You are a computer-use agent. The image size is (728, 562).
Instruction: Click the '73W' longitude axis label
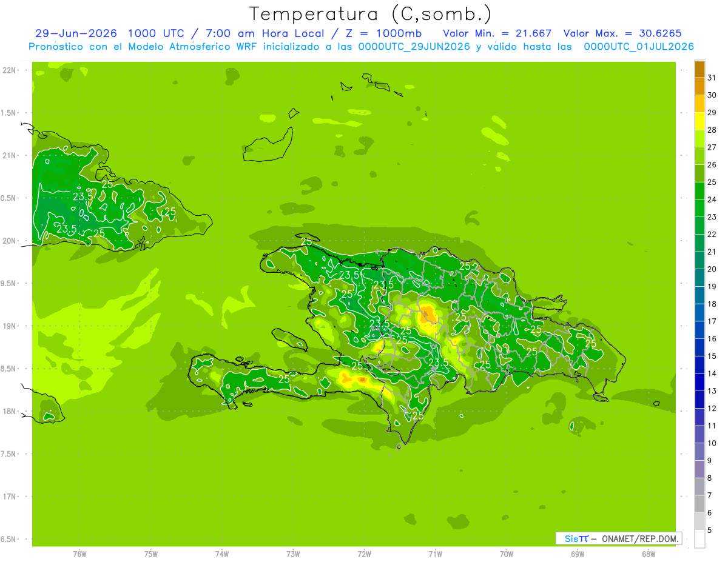pyautogui.click(x=293, y=554)
